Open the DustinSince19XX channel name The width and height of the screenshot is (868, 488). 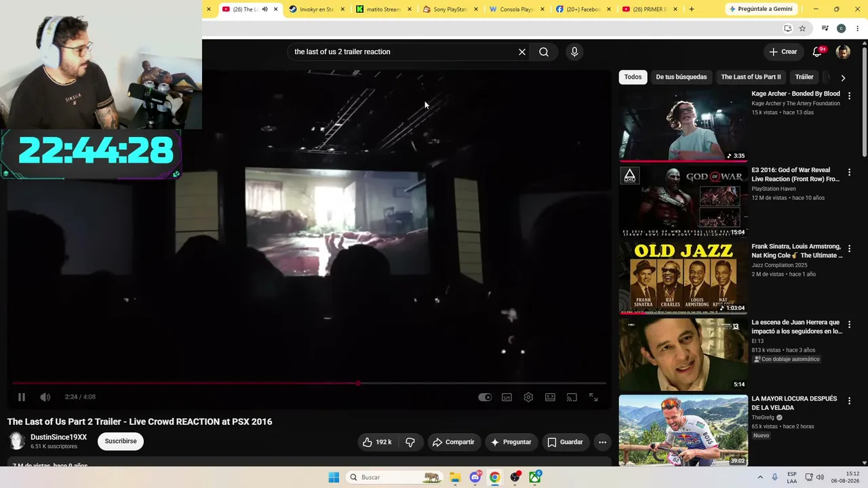coord(58,437)
